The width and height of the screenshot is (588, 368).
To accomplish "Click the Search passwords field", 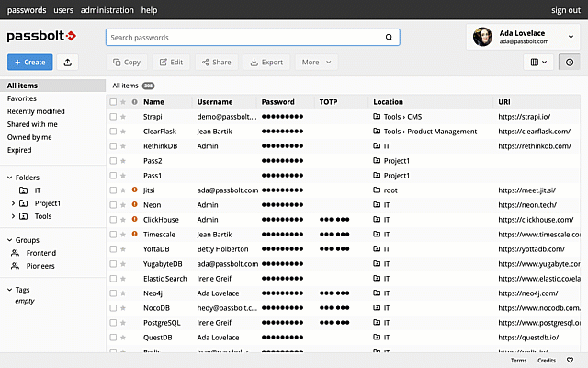I will pos(253,37).
